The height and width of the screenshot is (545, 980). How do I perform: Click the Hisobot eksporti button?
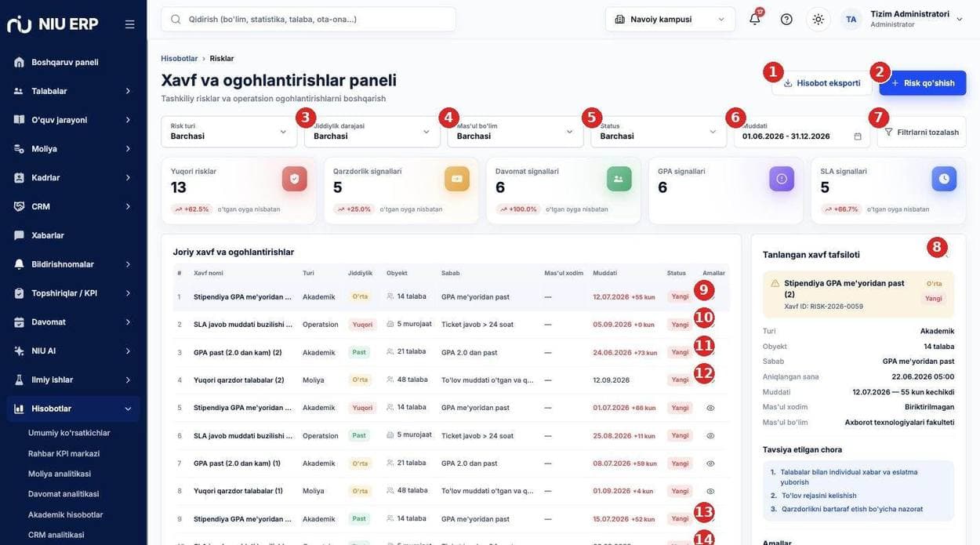(822, 83)
